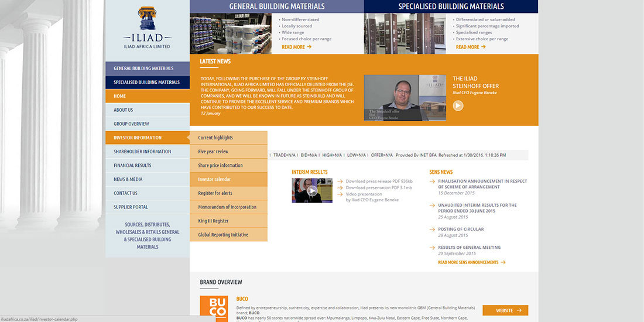This screenshot has width=644, height=322.
Task: Click Read More under General Building Materials
Action: tap(296, 47)
